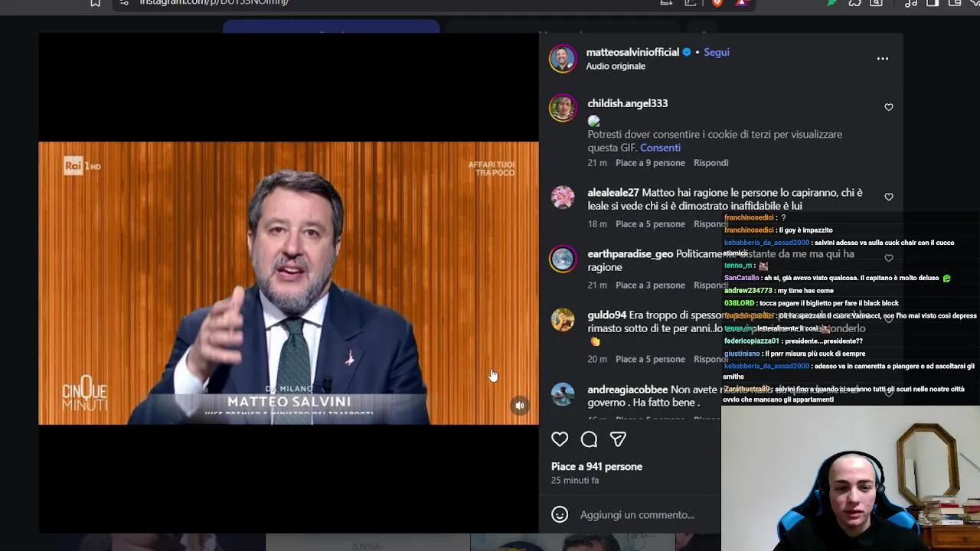Open andreagiacobbee username link
The height and width of the screenshot is (551, 980).
[628, 390]
